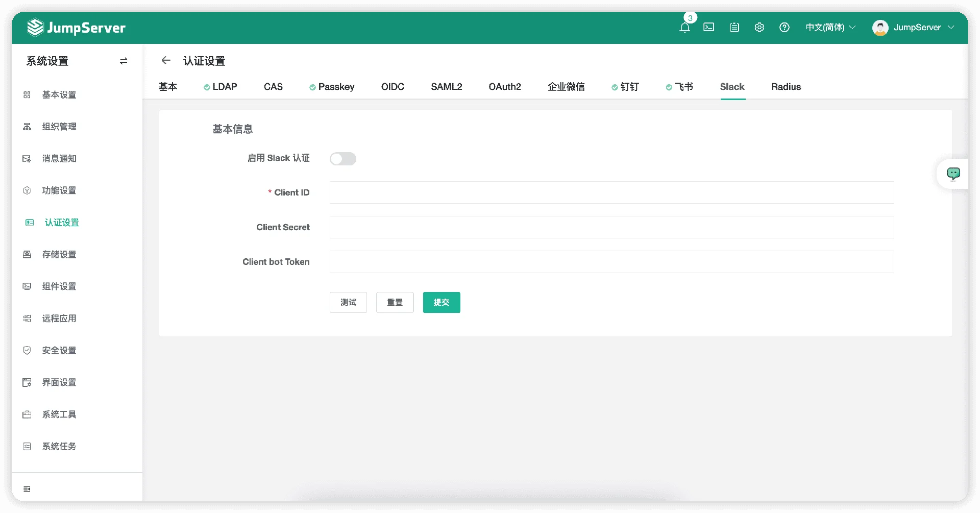Image resolution: width=980 pixels, height=513 pixels.
Task: Switch to the Passkey tab
Action: click(332, 87)
